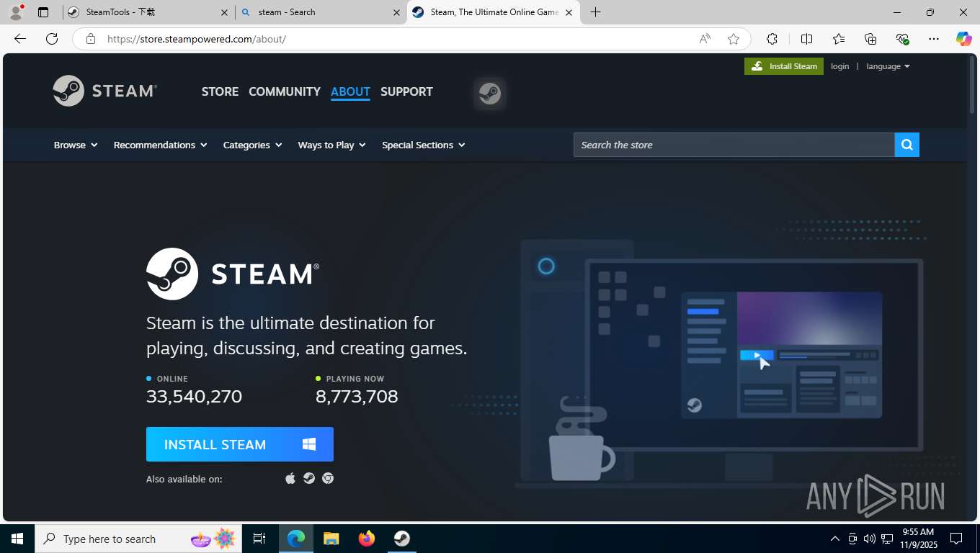
Task: Open a new tab with plus button
Action: click(x=595, y=12)
